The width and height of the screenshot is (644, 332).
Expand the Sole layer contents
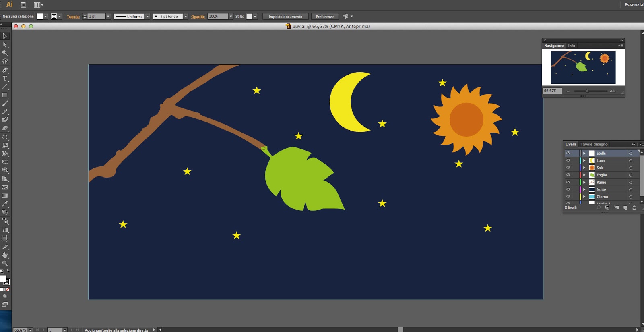click(x=584, y=168)
